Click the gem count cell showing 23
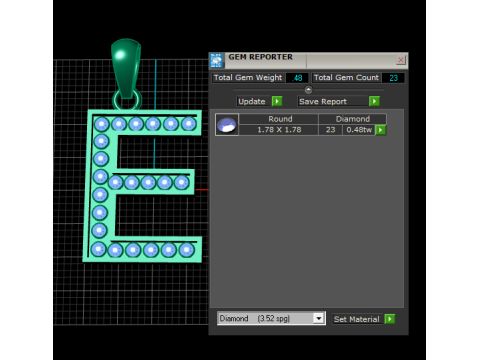The height and width of the screenshot is (360, 480). 330,130
